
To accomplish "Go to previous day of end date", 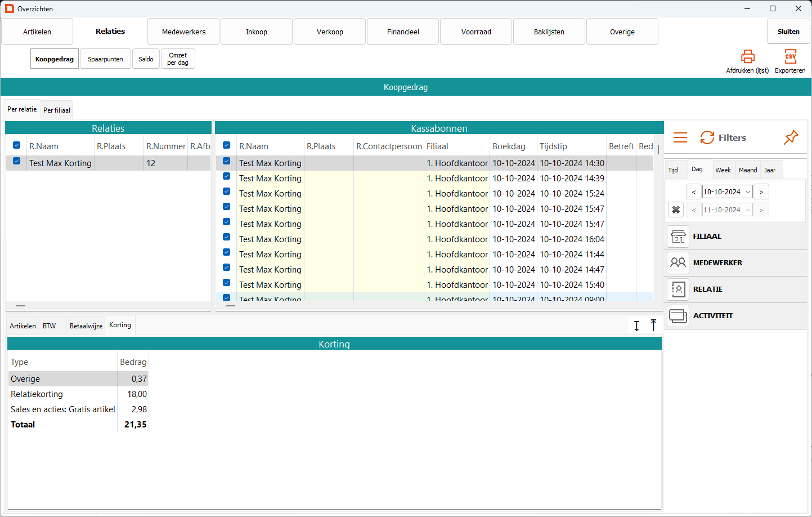I will [694, 210].
